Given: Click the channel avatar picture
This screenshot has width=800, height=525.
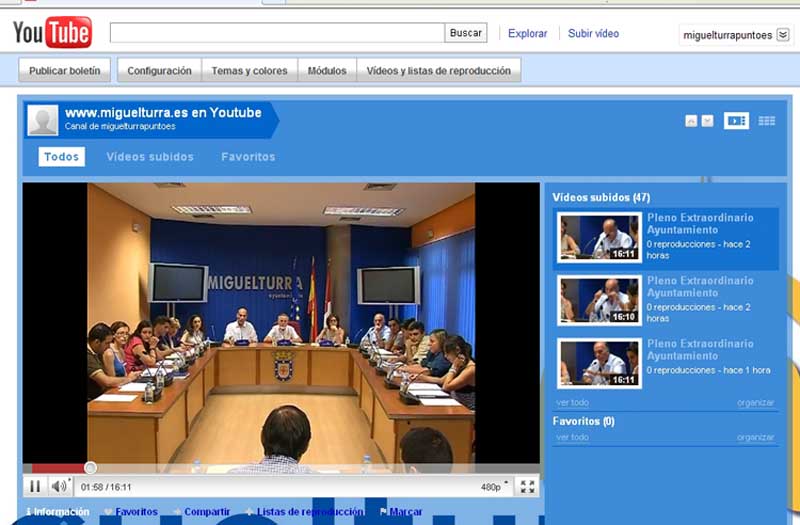Looking at the screenshot, I should coord(42,119).
